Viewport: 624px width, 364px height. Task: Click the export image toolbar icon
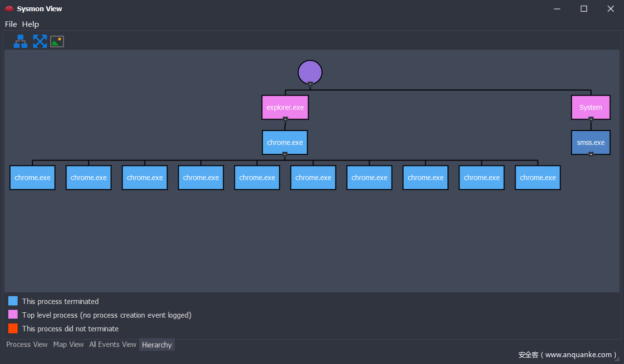click(x=57, y=41)
